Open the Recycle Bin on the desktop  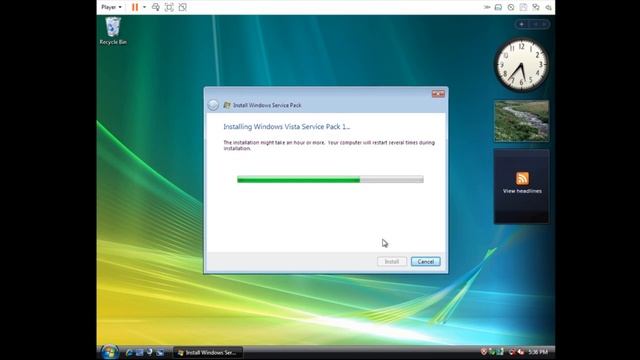pyautogui.click(x=113, y=31)
